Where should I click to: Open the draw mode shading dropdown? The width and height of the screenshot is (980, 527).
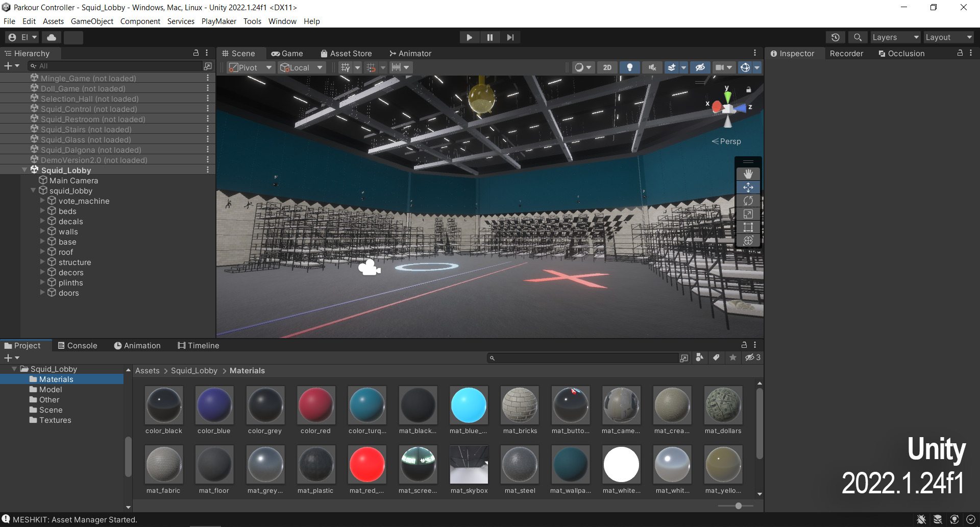[x=582, y=67]
